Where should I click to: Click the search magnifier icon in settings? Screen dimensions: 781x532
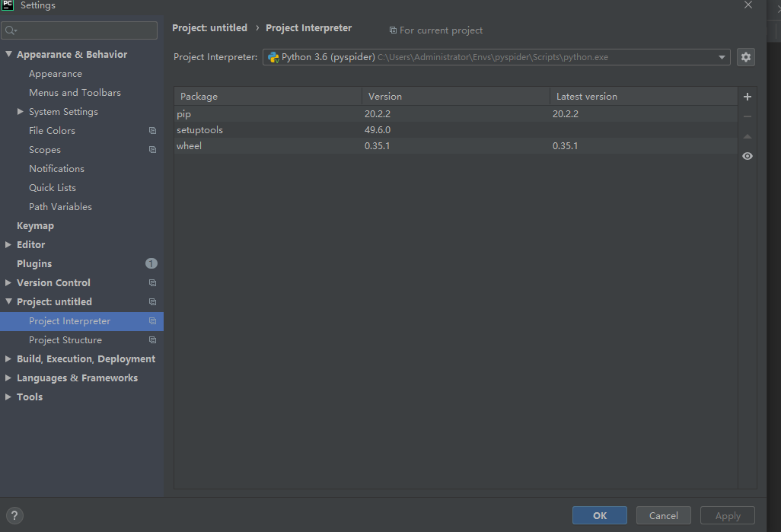pos(11,31)
